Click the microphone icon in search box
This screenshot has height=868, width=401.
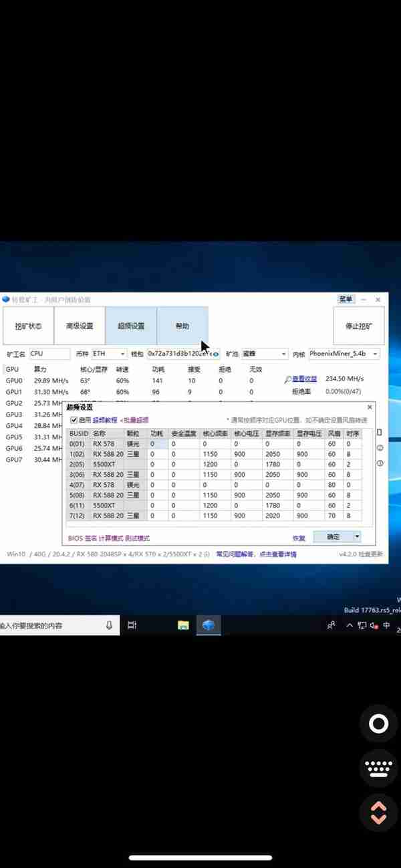click(110, 625)
